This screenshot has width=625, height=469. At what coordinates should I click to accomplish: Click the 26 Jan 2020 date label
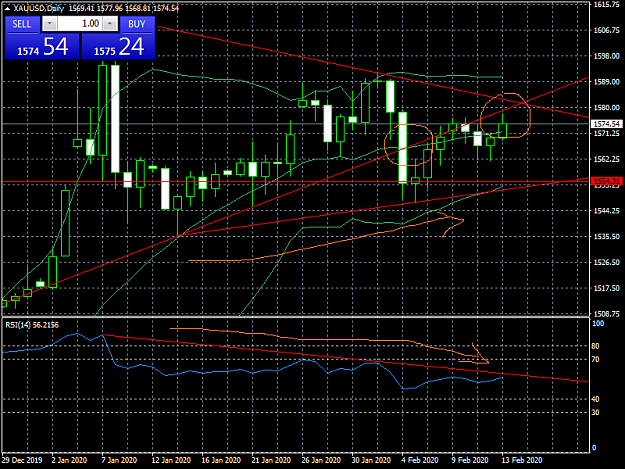(x=321, y=460)
